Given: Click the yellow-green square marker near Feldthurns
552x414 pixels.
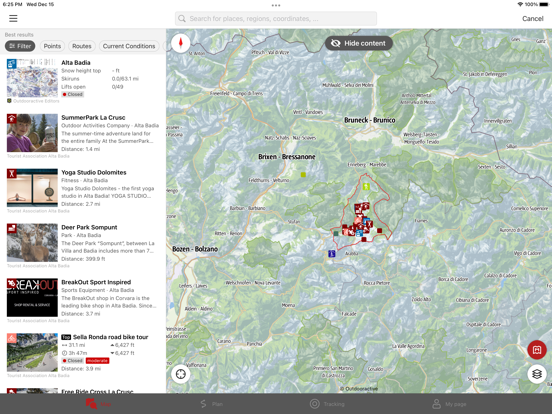Looking at the screenshot, I should coord(303,175).
